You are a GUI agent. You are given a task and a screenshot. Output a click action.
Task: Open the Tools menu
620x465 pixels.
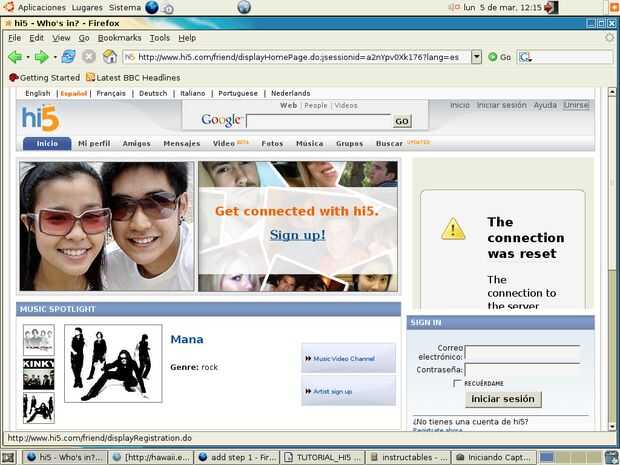[x=160, y=38]
